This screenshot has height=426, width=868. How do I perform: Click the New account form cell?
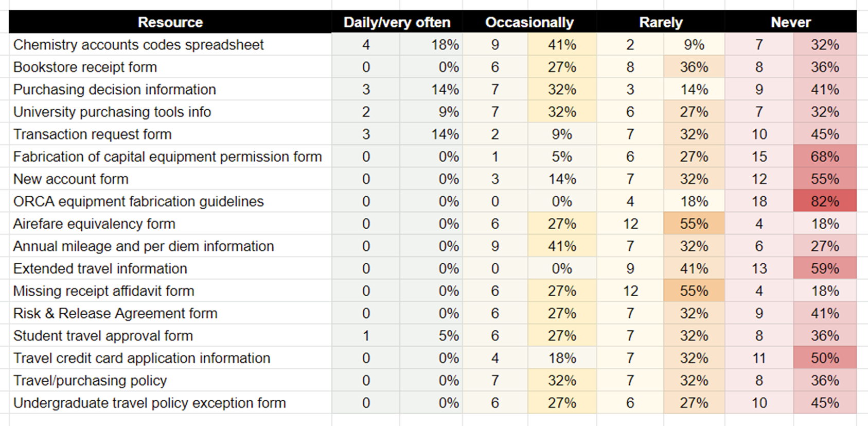70,179
